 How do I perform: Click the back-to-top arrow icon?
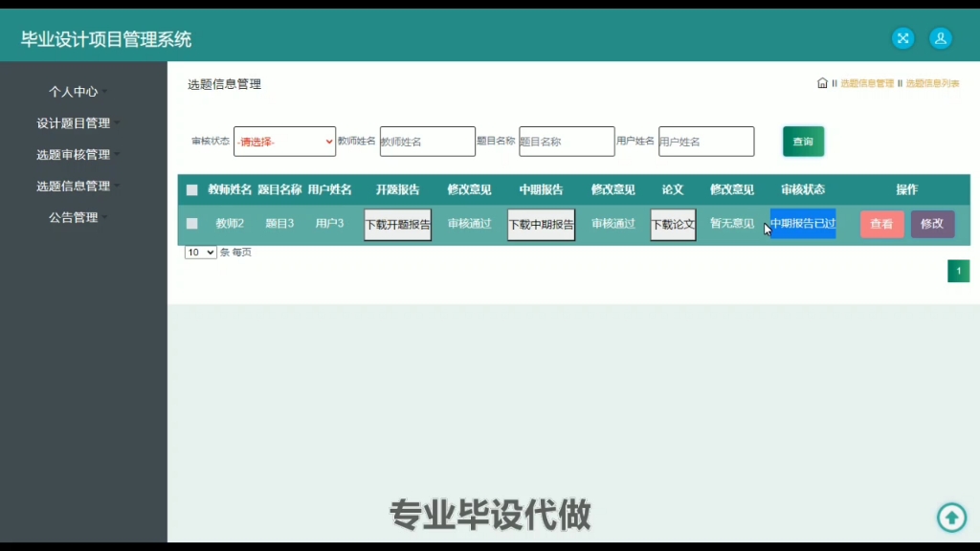coord(951,518)
